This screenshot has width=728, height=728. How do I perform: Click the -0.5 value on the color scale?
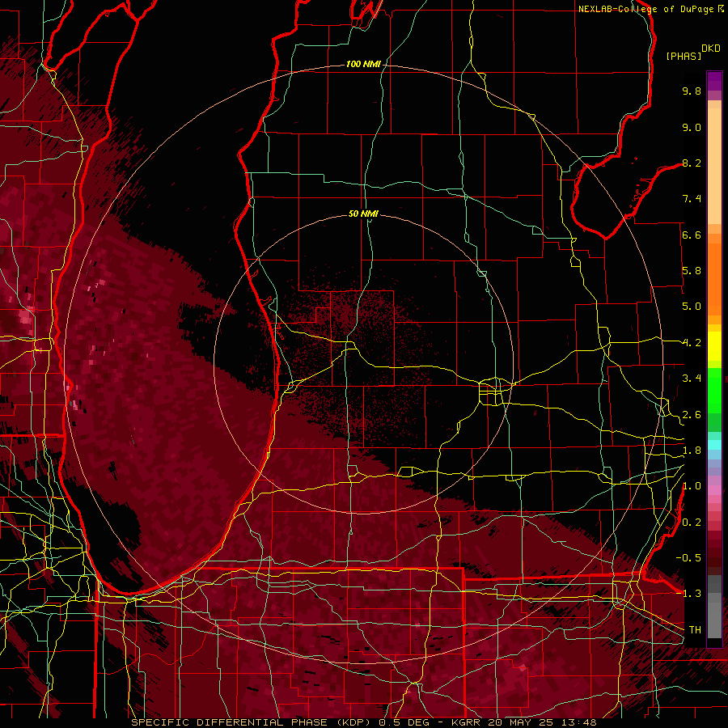688,557
